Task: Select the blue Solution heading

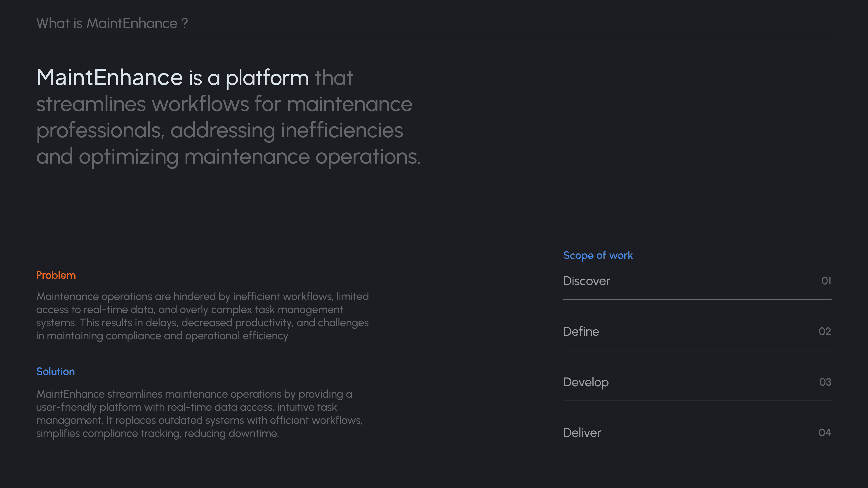Action: point(55,371)
